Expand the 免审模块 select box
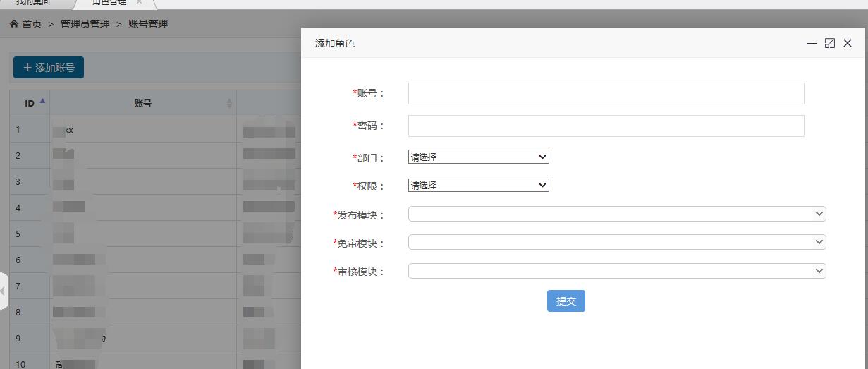Viewport: 868px width, 369px height. (616, 242)
